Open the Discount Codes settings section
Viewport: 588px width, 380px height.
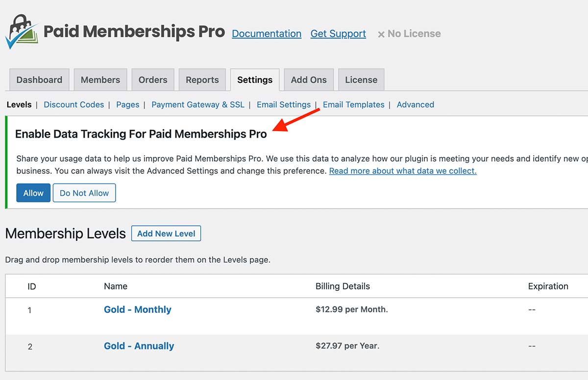tap(73, 104)
